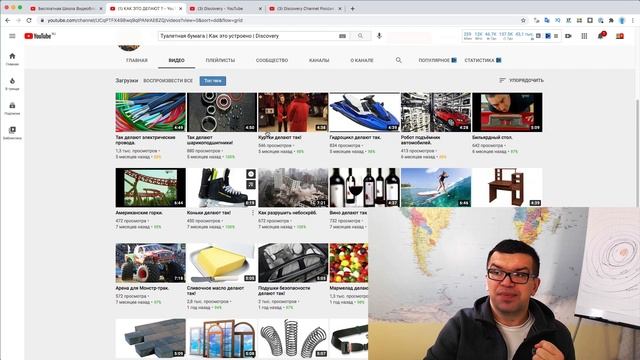Open the Сообщество channel tab
Image resolution: width=640 pixels, height=360 pixels.
(x=272, y=60)
